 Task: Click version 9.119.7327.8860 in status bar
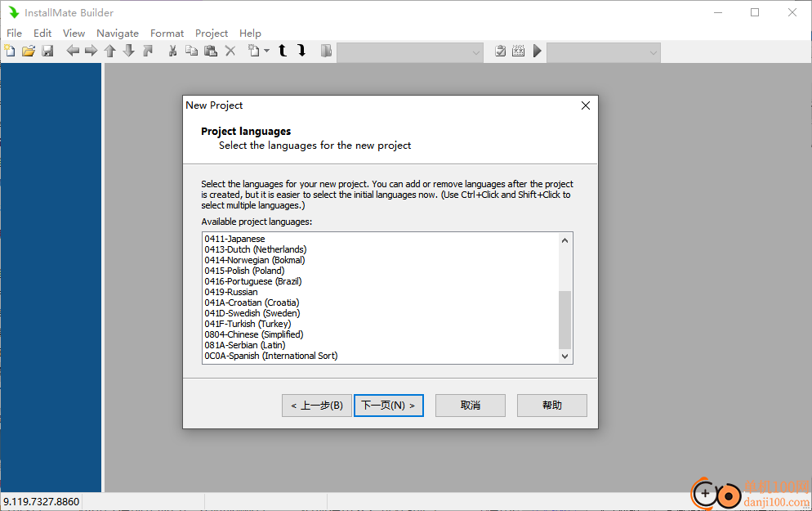42,502
